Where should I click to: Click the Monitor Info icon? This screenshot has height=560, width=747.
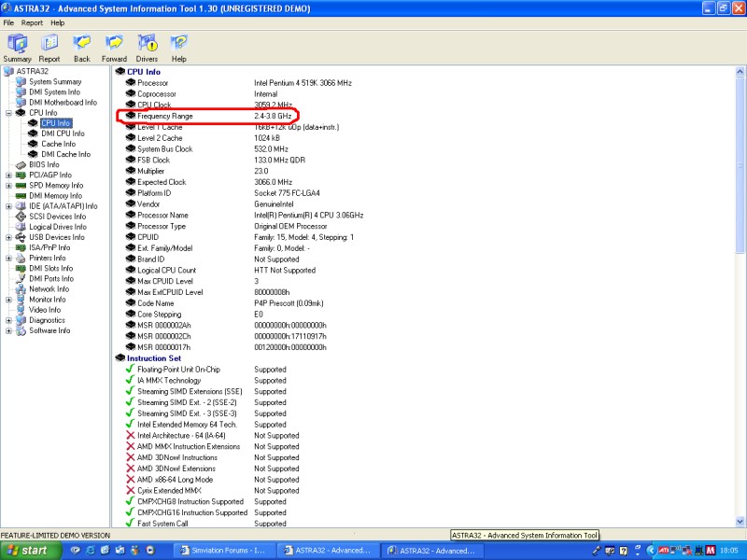coord(21,300)
